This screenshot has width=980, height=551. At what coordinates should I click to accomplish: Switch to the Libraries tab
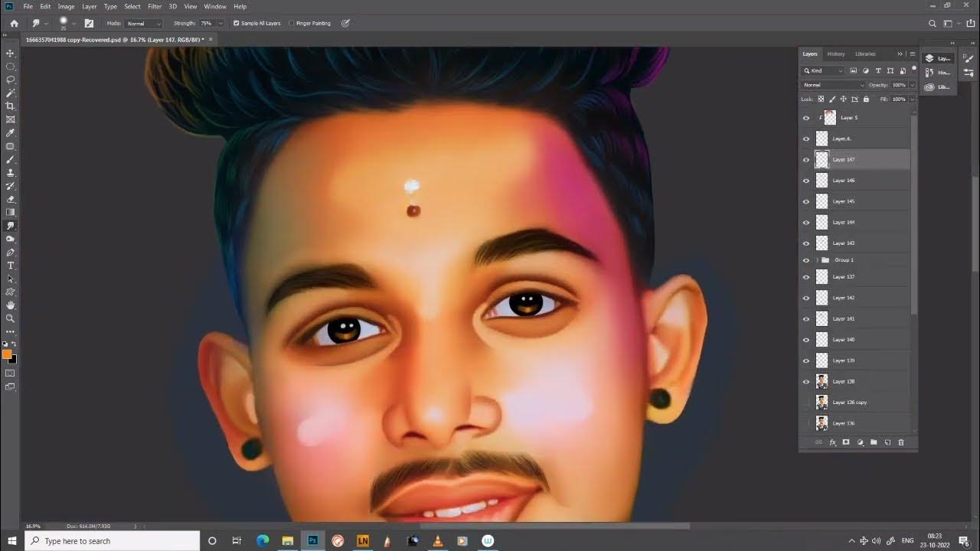click(865, 54)
